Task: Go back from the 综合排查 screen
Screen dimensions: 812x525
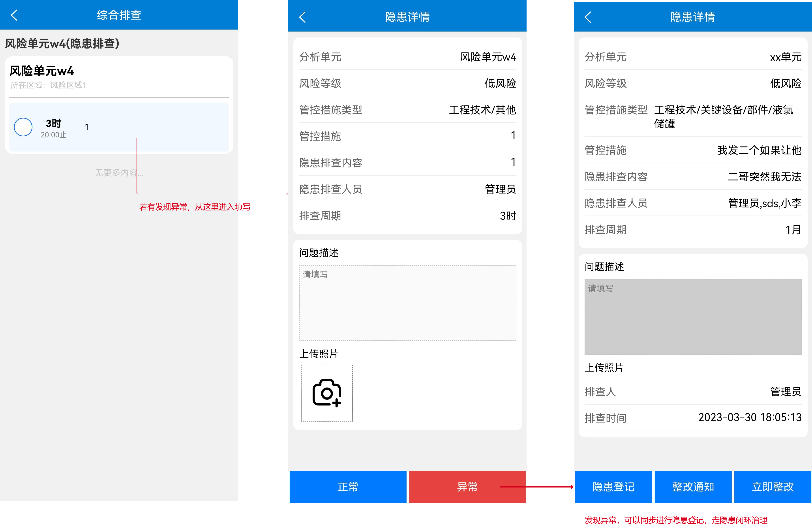Action: pyautogui.click(x=14, y=15)
